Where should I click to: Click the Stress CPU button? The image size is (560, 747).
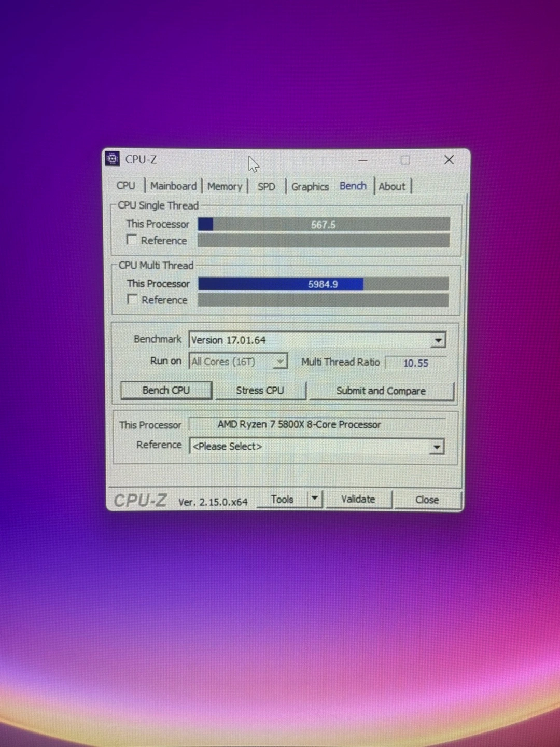click(x=260, y=390)
